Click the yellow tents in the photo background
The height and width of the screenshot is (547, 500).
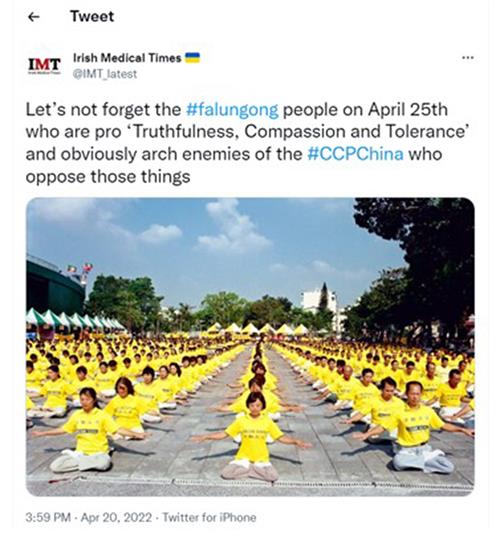256,329
